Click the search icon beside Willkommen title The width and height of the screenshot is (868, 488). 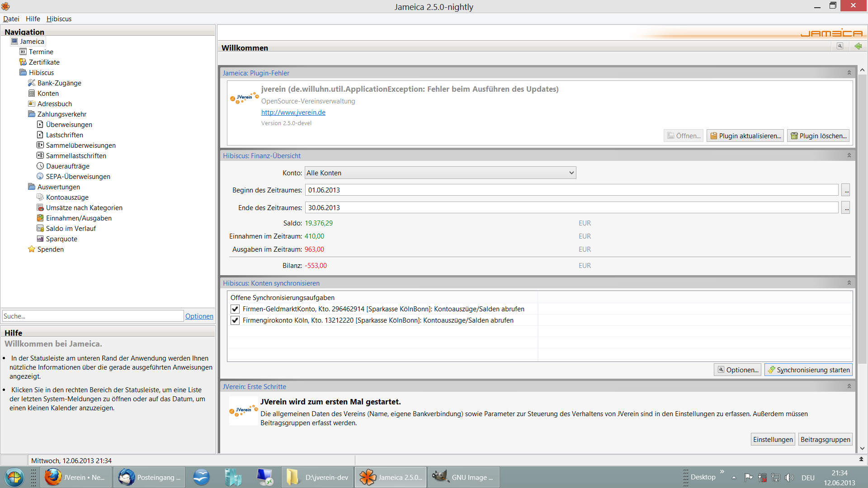click(x=840, y=46)
